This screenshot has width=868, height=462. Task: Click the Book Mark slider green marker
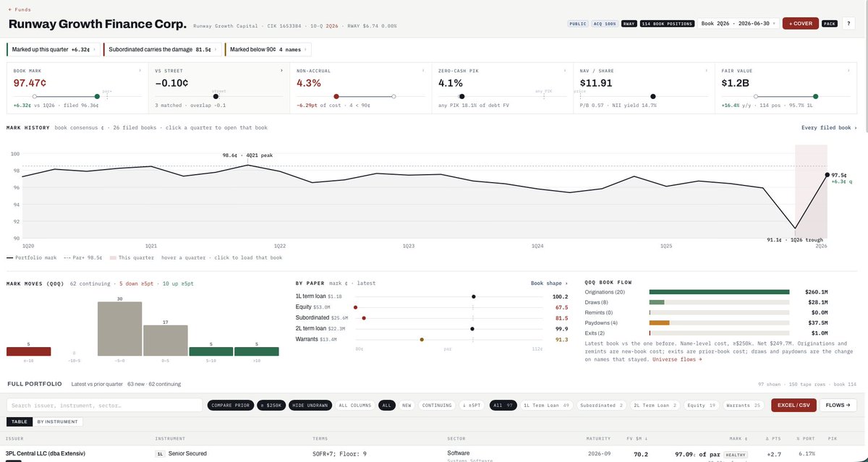[x=97, y=96]
